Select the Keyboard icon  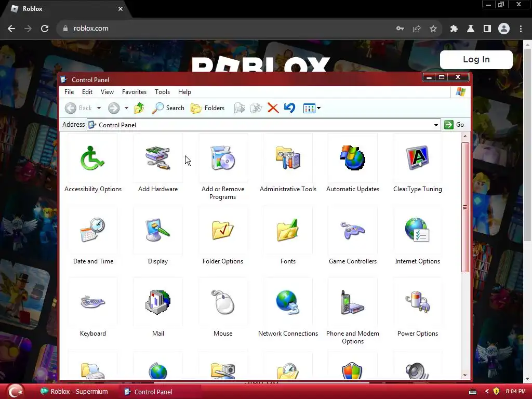[x=92, y=302]
